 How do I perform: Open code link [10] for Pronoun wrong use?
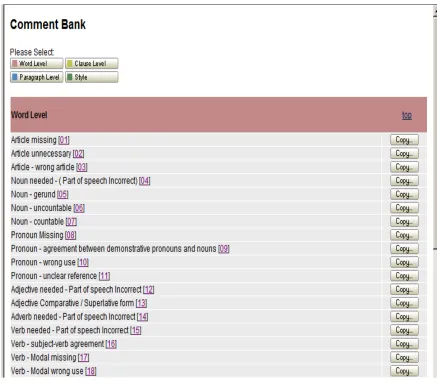[x=83, y=262]
